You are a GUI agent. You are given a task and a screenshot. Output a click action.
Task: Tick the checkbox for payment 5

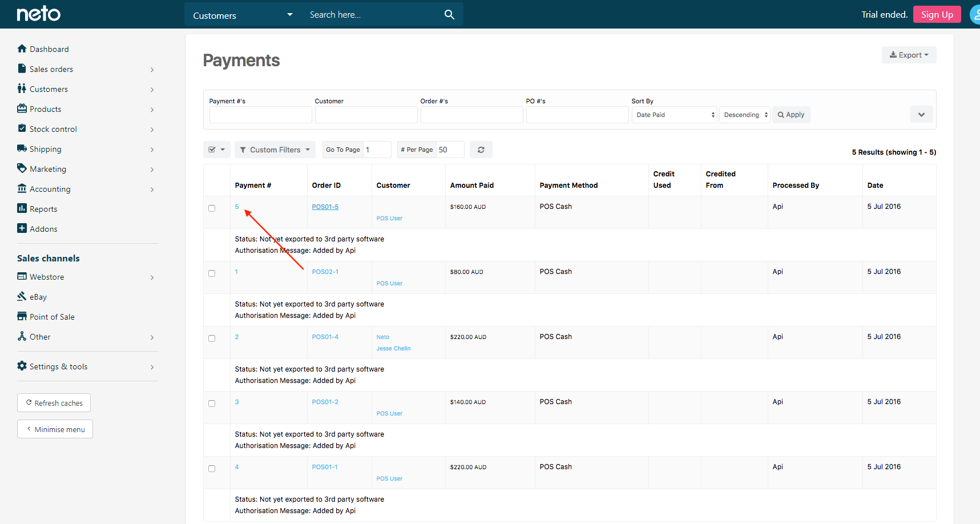click(x=212, y=208)
